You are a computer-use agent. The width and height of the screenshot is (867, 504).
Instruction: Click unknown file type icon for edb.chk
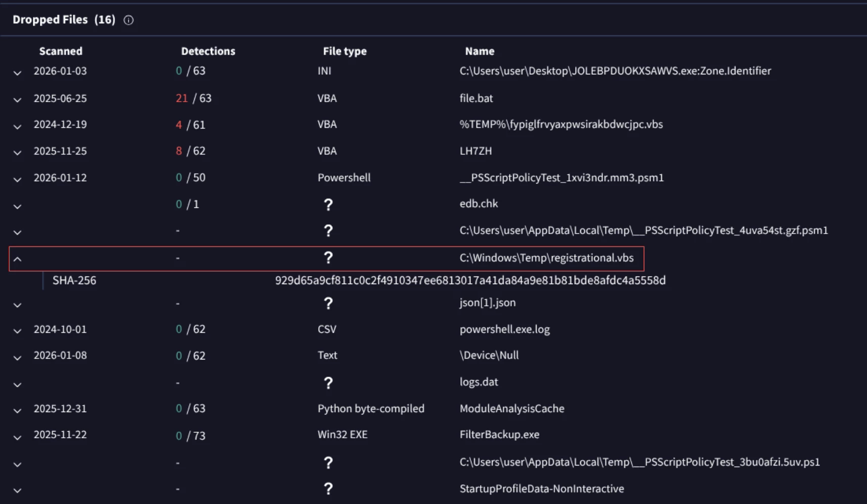click(328, 205)
